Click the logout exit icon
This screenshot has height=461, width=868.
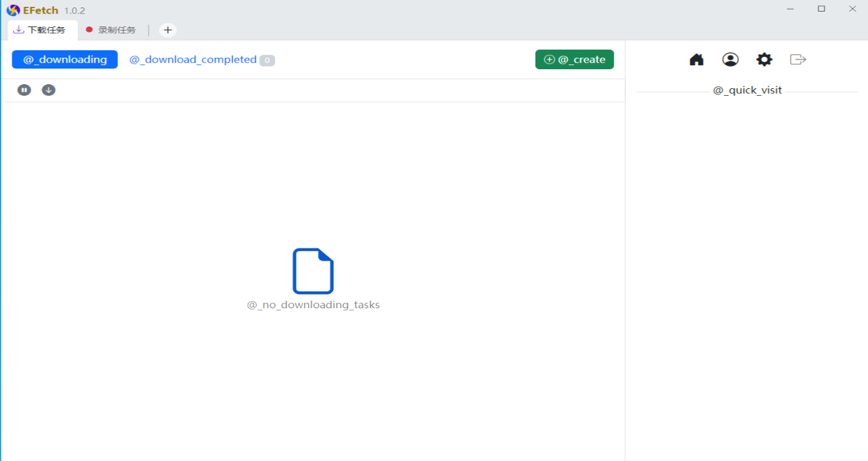tap(798, 60)
